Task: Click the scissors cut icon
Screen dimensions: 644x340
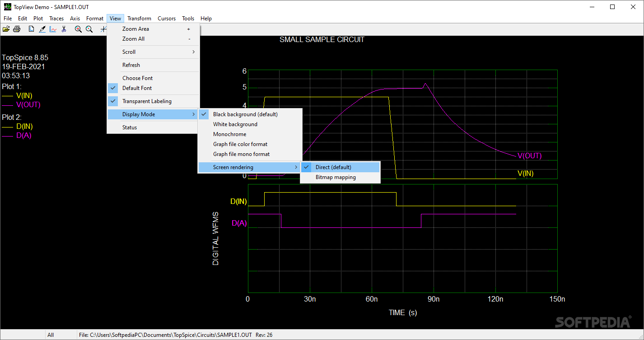Action: click(64, 29)
